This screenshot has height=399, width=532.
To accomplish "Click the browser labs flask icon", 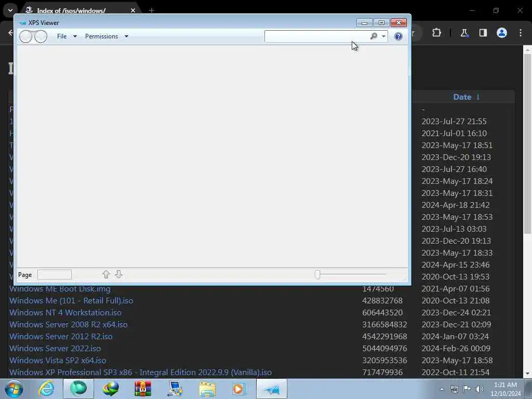I will [464, 33].
